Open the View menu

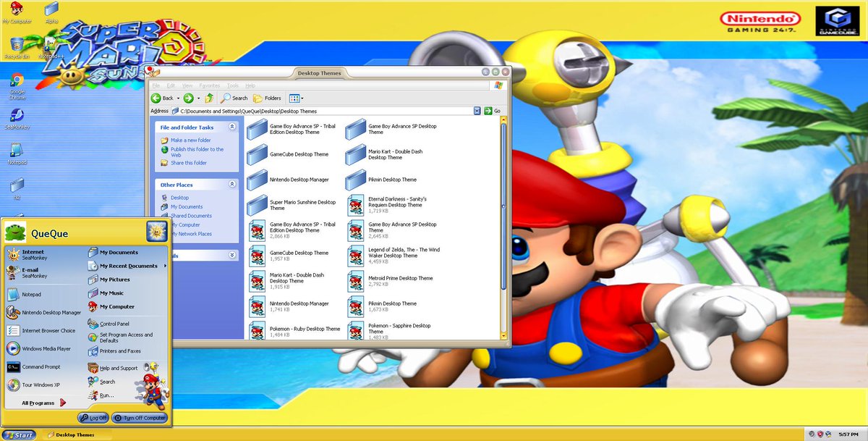coord(187,85)
